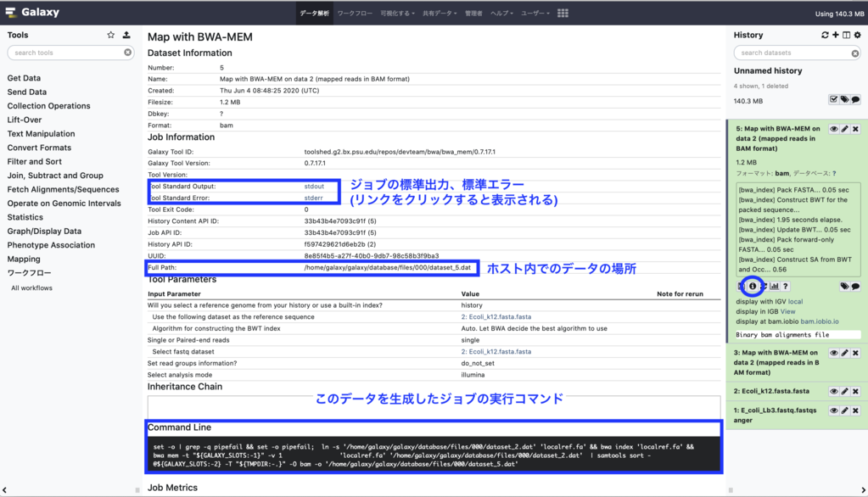Edit dataset 5 tags icon
The image size is (868, 497).
coord(844,286)
